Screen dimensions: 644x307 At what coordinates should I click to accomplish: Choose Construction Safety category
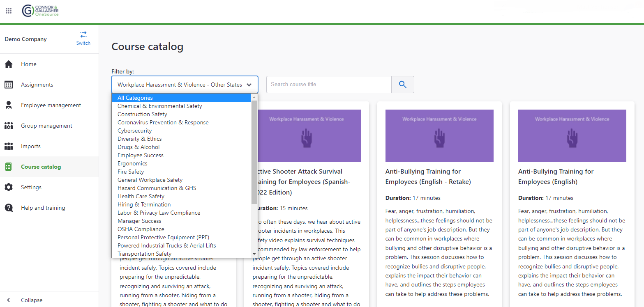pos(181,114)
